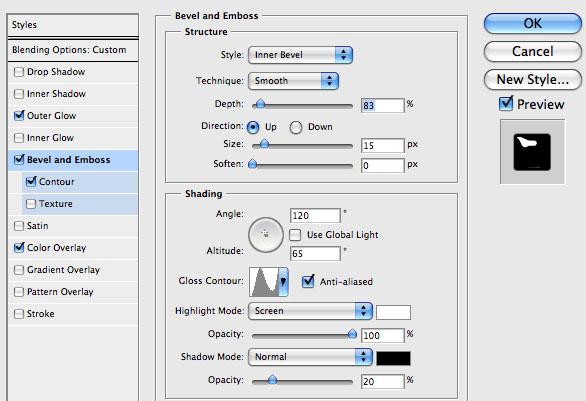Viewport: 586px width, 401px height.
Task: Uncheck the Anti-aliased option
Action: (308, 281)
